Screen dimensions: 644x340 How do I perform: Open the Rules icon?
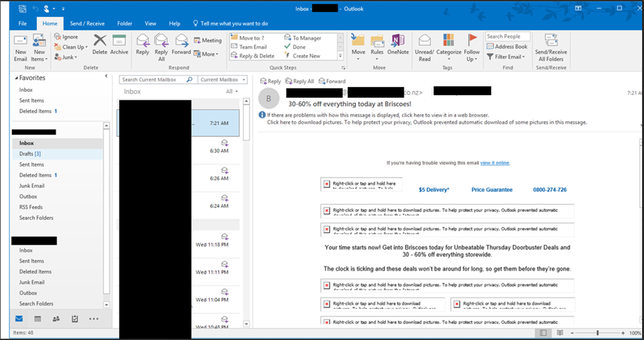tap(377, 40)
